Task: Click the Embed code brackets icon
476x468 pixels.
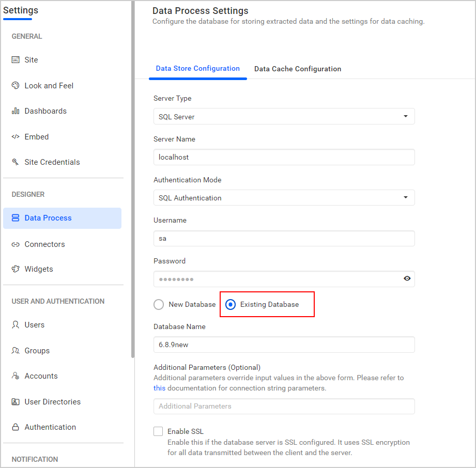Action: point(16,137)
